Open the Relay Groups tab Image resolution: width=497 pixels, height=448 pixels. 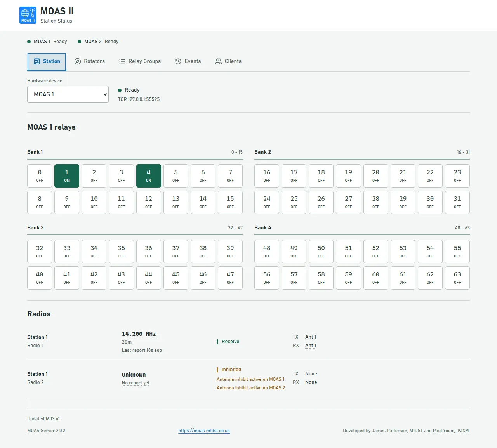(140, 61)
